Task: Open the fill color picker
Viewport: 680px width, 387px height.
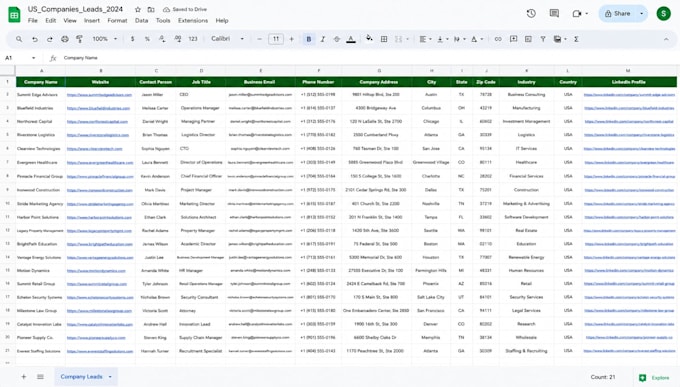Action: coord(369,39)
